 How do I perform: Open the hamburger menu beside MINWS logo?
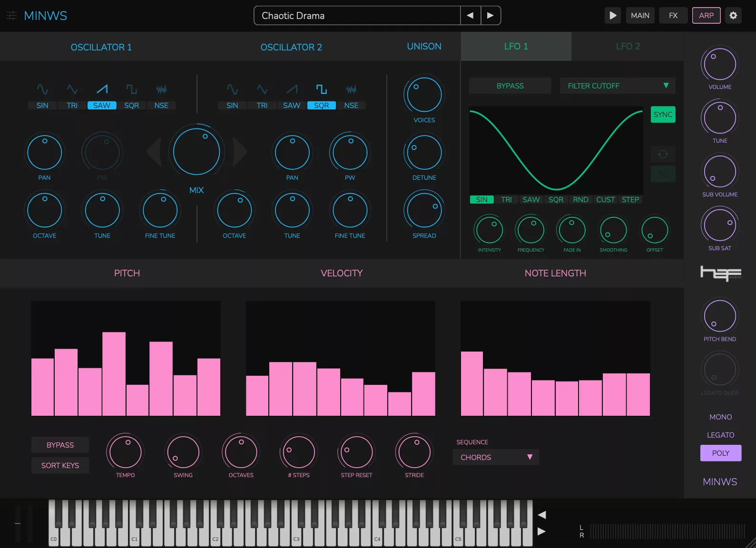(x=11, y=16)
